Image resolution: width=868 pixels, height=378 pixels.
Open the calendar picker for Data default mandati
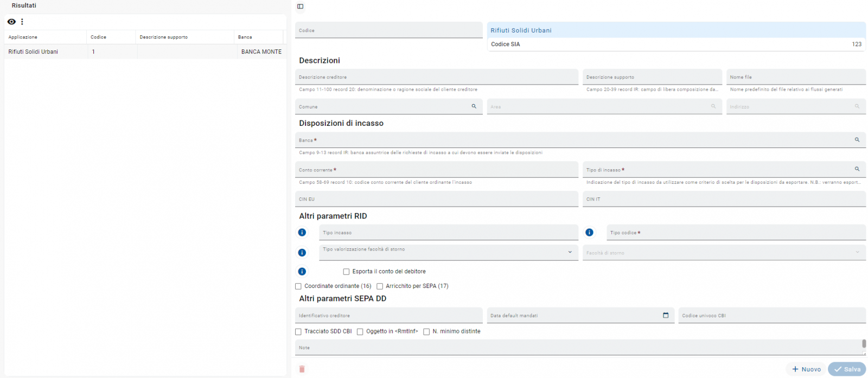point(666,315)
